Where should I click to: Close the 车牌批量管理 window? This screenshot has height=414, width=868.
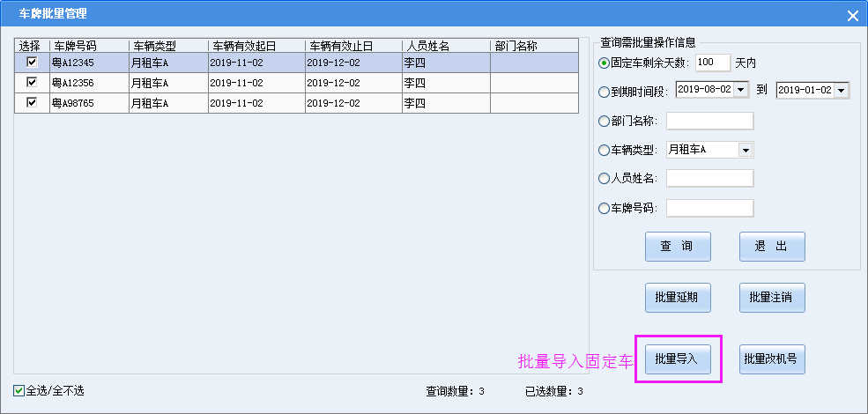pyautogui.click(x=852, y=16)
